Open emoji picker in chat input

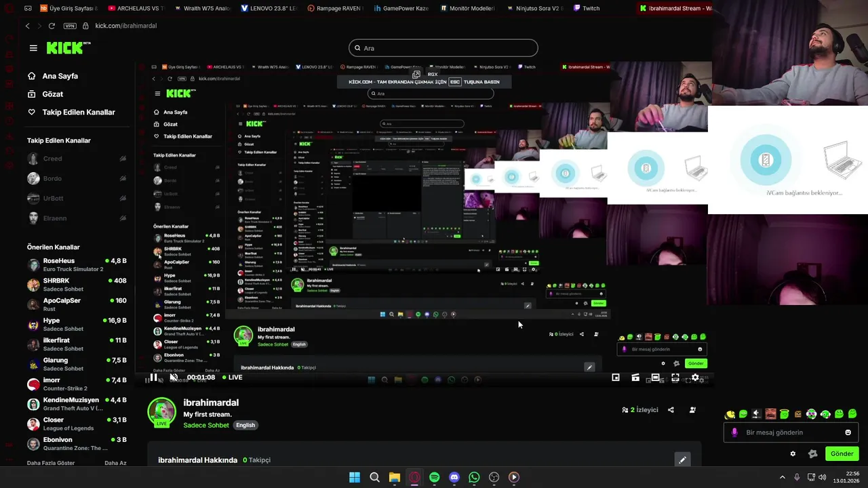(848, 432)
